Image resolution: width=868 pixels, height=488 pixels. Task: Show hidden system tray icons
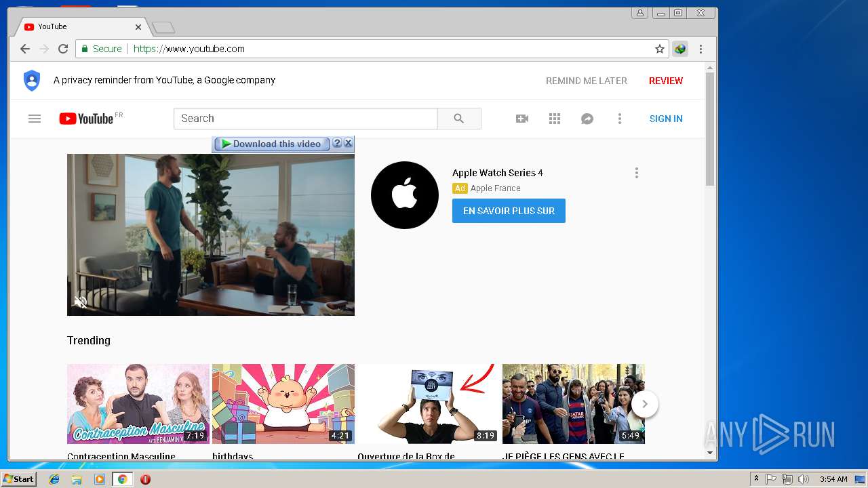[x=756, y=479]
